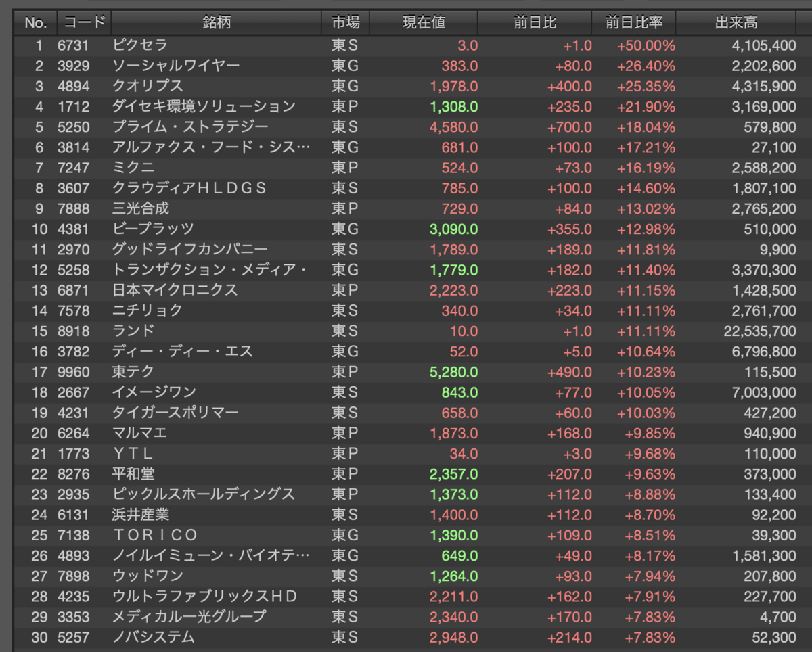Image resolution: width=812 pixels, height=652 pixels.
Task: Sort by the コード column header
Action: (84, 22)
